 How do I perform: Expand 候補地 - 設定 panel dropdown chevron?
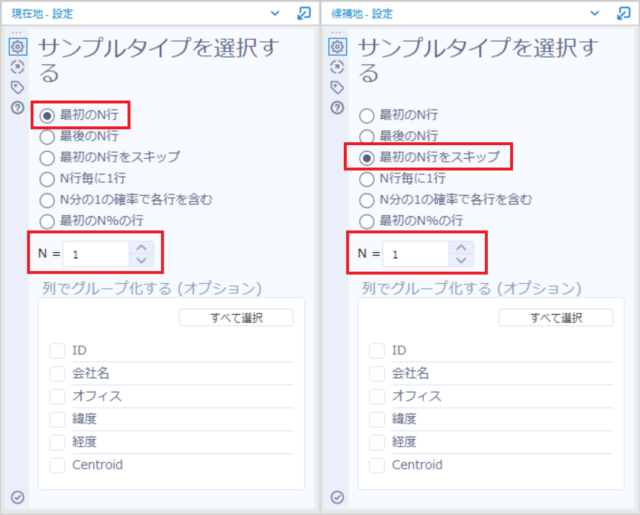click(595, 13)
